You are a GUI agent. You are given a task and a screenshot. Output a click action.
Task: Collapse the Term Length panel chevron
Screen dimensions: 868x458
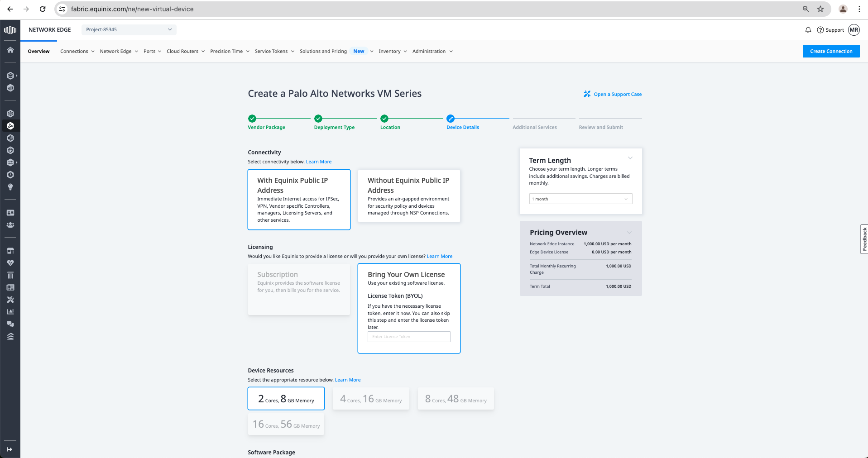pos(630,158)
